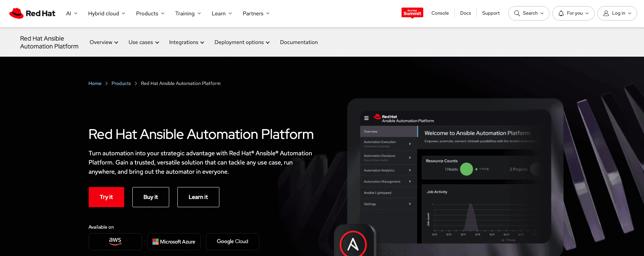644x256 pixels.
Task: Open the For you dropdown
Action: (573, 13)
